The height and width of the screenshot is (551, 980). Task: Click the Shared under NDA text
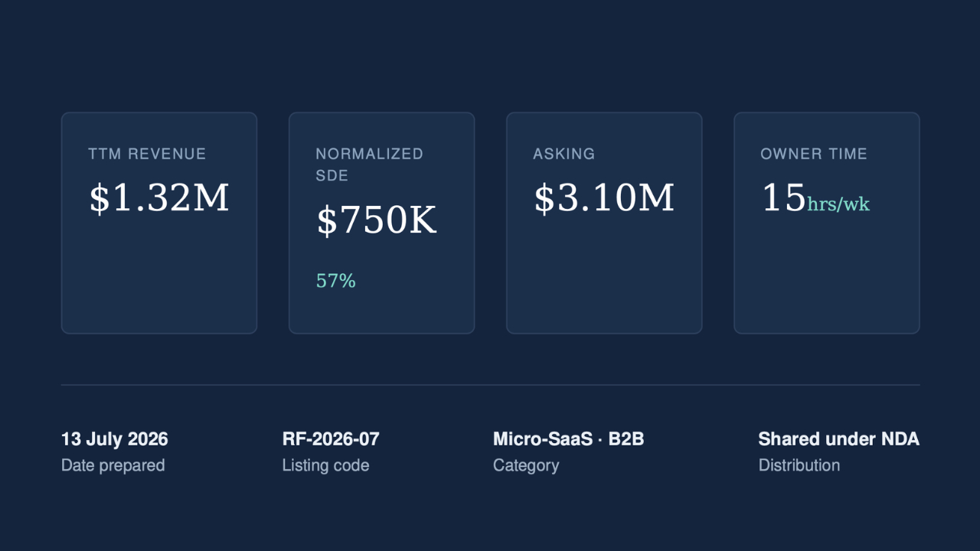point(839,439)
